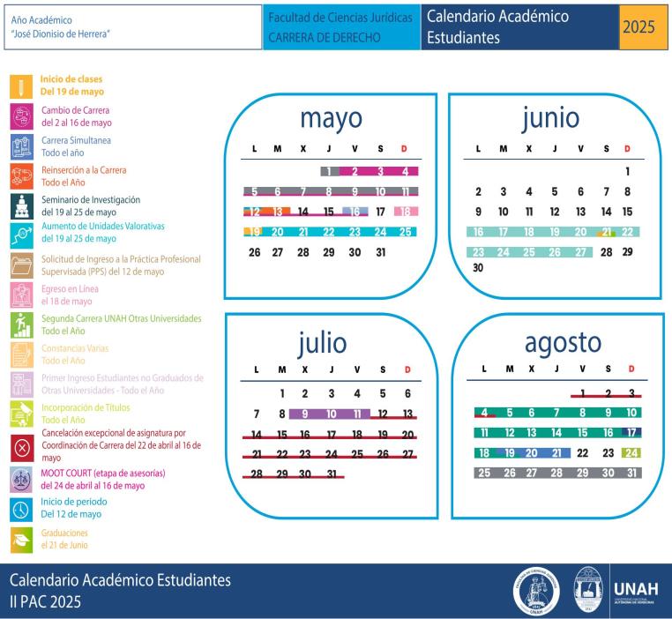Click the dark Seminario de Investigación icon

[x=21, y=206]
